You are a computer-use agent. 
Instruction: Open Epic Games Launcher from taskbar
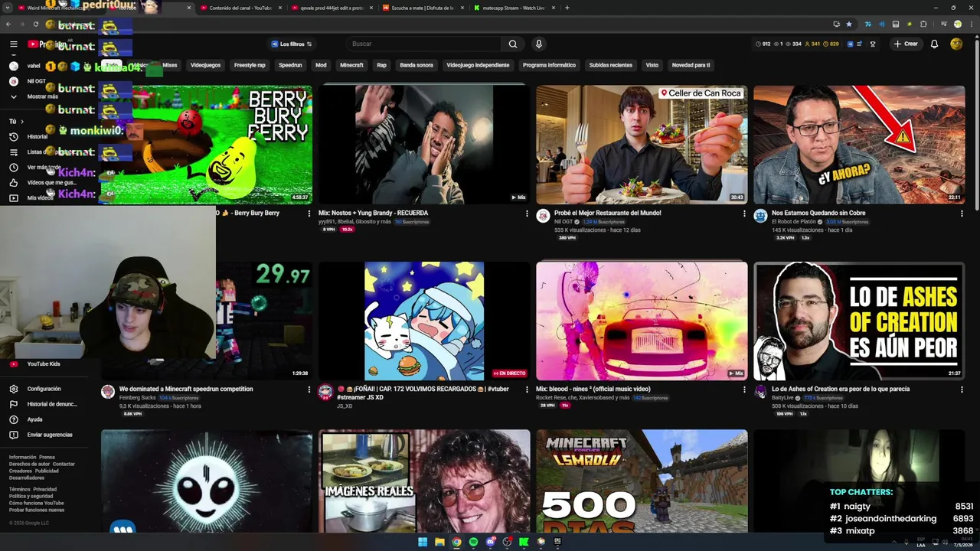coord(557,542)
